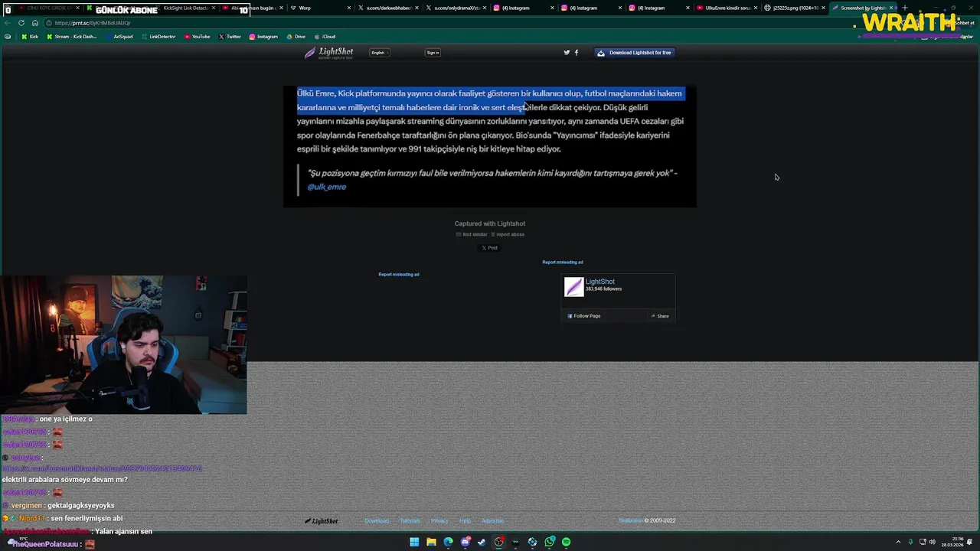
Task: Click the browser back arrow
Action: [8, 23]
